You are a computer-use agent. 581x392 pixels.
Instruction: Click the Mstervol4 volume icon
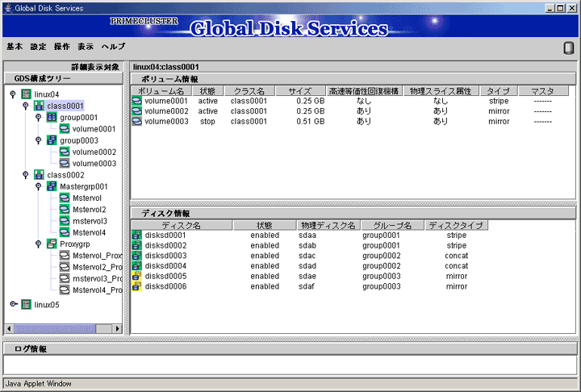click(x=65, y=232)
